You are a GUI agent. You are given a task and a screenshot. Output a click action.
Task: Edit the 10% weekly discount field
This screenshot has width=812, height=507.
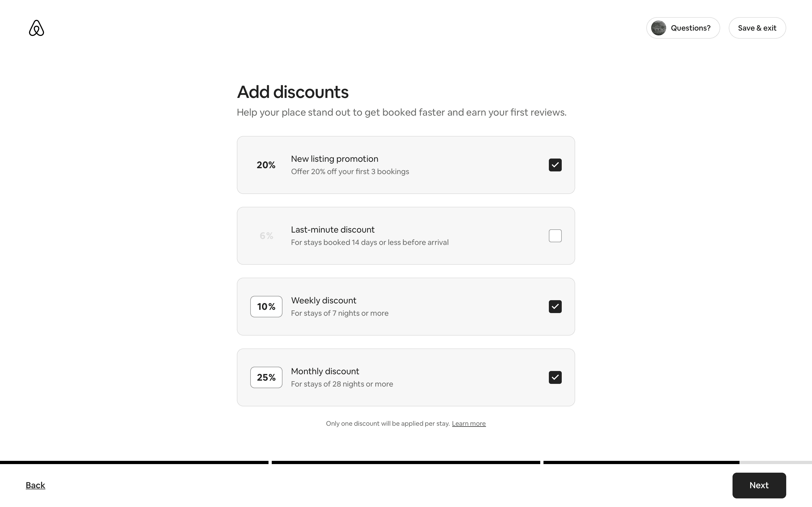coord(266,306)
